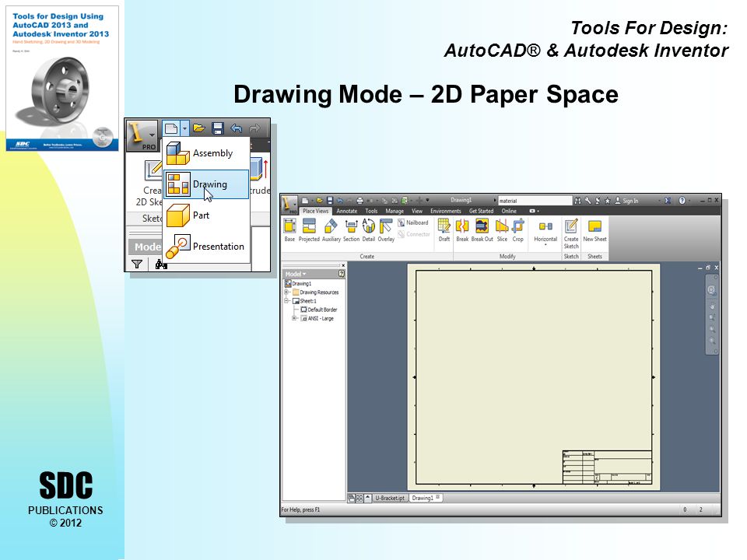Open the new file dropdown arrow in the small toolbar
The width and height of the screenshot is (747, 560).
coord(185,128)
